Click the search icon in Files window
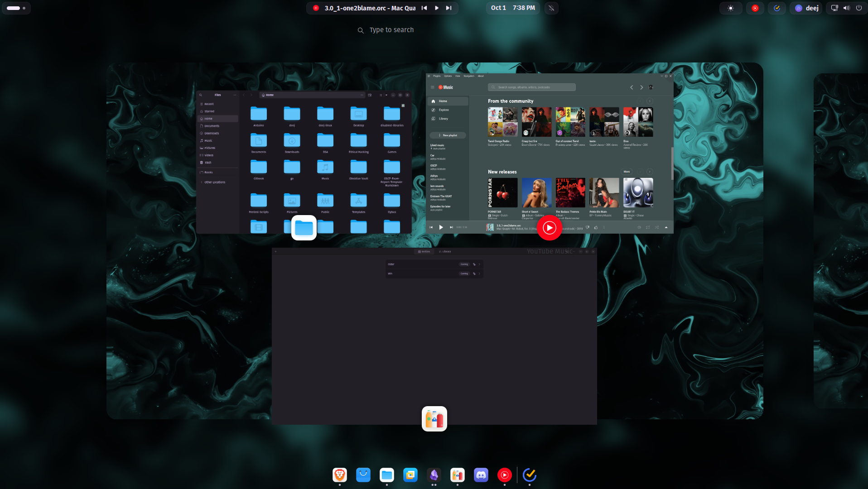This screenshot has height=489, width=868. (201, 95)
